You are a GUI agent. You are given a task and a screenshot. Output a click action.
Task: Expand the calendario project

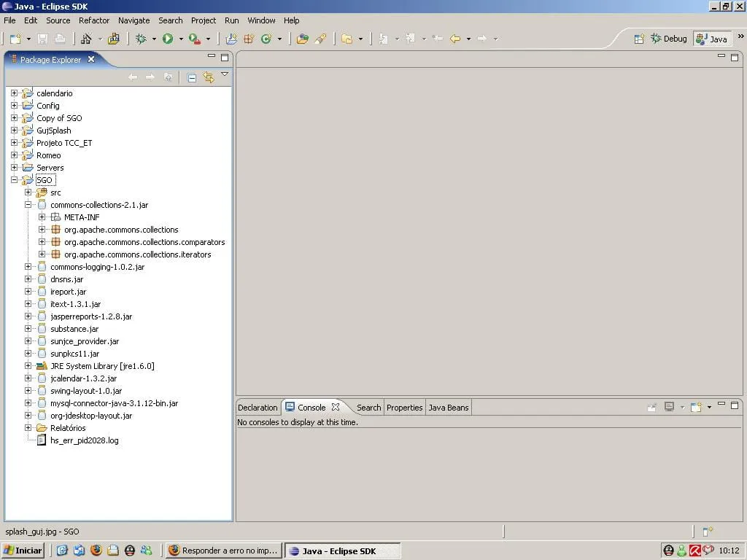15,93
